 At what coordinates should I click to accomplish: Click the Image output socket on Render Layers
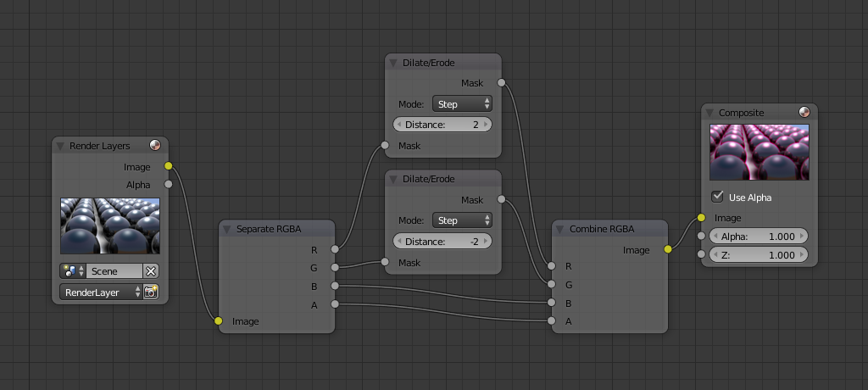(169, 165)
